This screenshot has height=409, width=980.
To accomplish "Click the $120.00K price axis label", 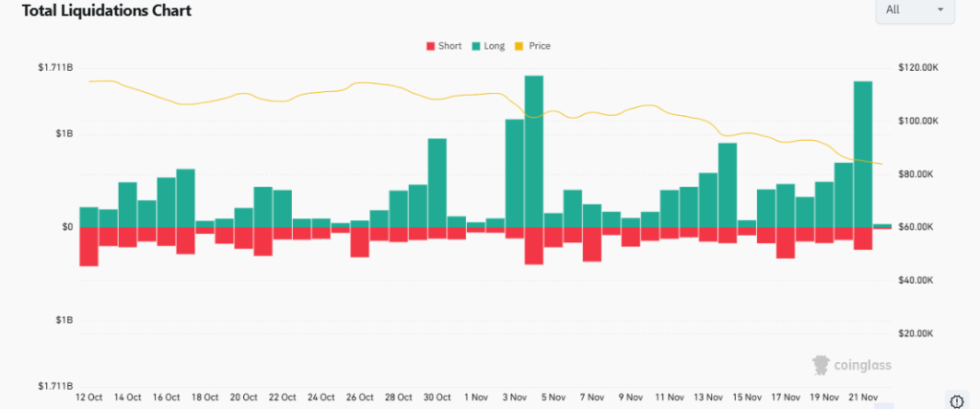I will [x=920, y=68].
